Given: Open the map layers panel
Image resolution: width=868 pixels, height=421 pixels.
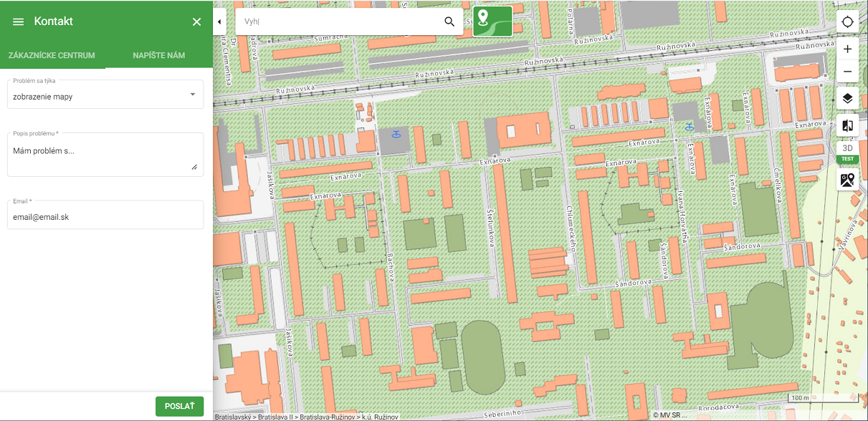Looking at the screenshot, I should (x=847, y=99).
